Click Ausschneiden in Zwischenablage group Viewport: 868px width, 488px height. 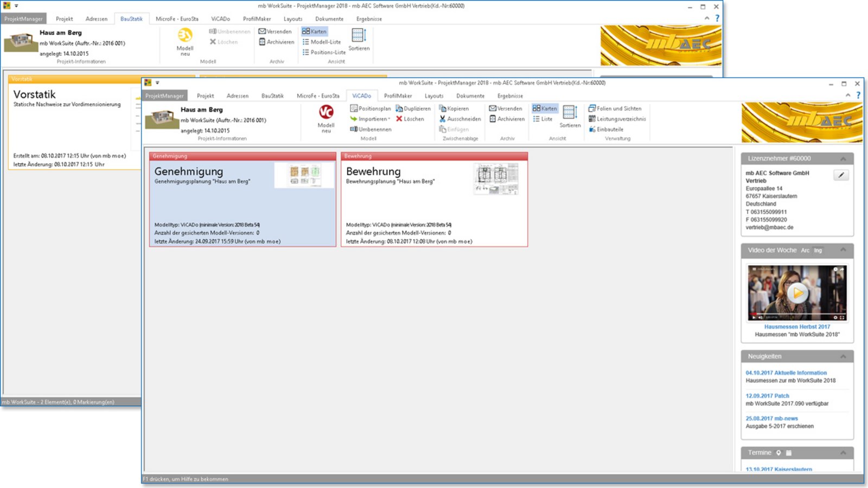tap(460, 119)
